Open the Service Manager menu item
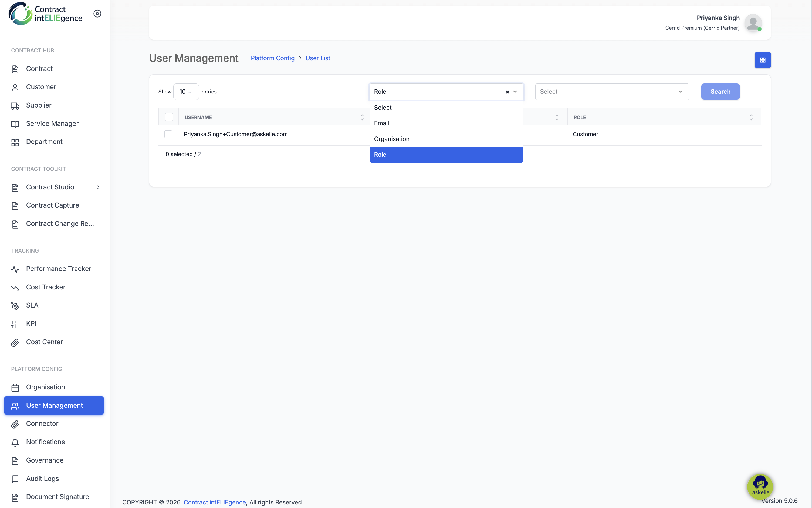The width and height of the screenshot is (812, 508). [x=54, y=124]
